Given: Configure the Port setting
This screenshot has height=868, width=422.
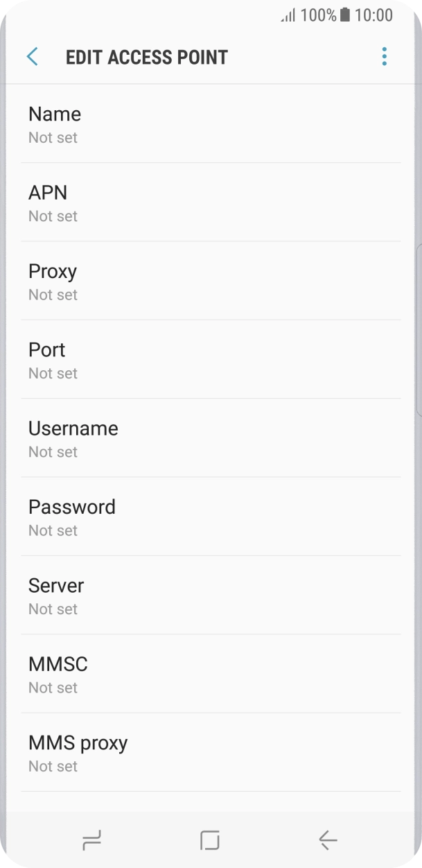Looking at the screenshot, I should (211, 359).
